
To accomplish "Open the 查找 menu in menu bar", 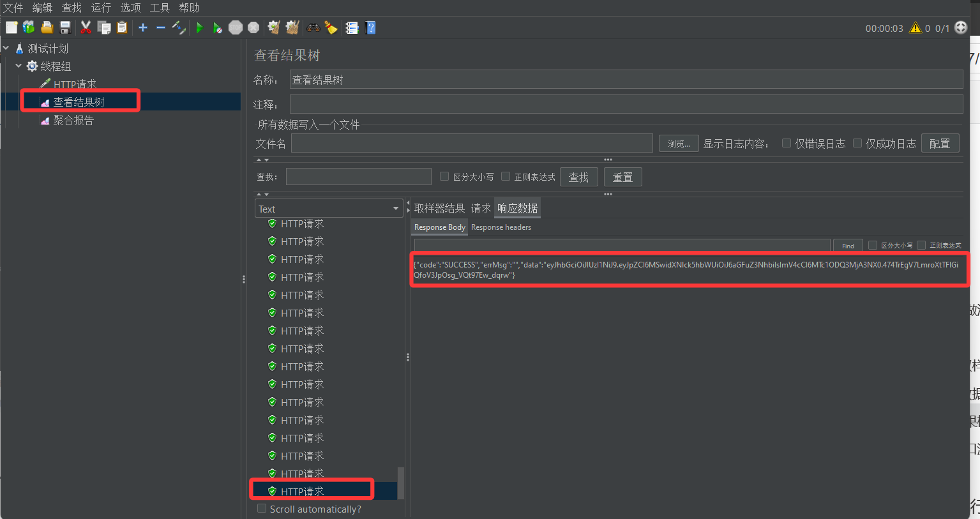I will [72, 8].
